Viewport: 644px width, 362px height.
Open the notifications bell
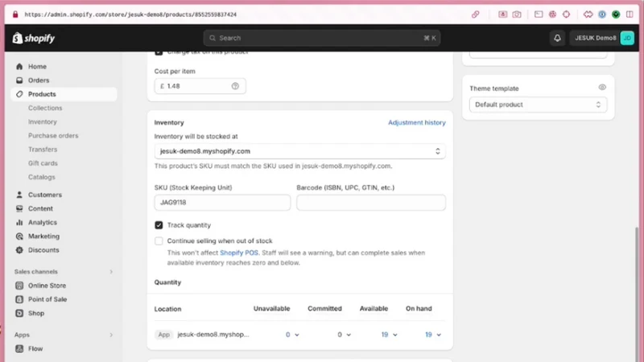(x=557, y=38)
